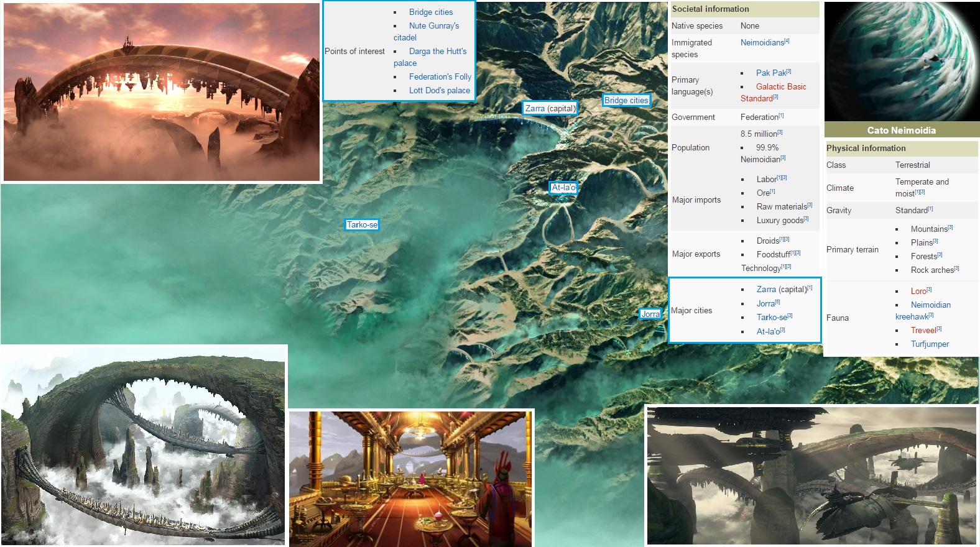Click the At-la'o map label
This screenshot has width=980, height=547.
click(x=563, y=187)
